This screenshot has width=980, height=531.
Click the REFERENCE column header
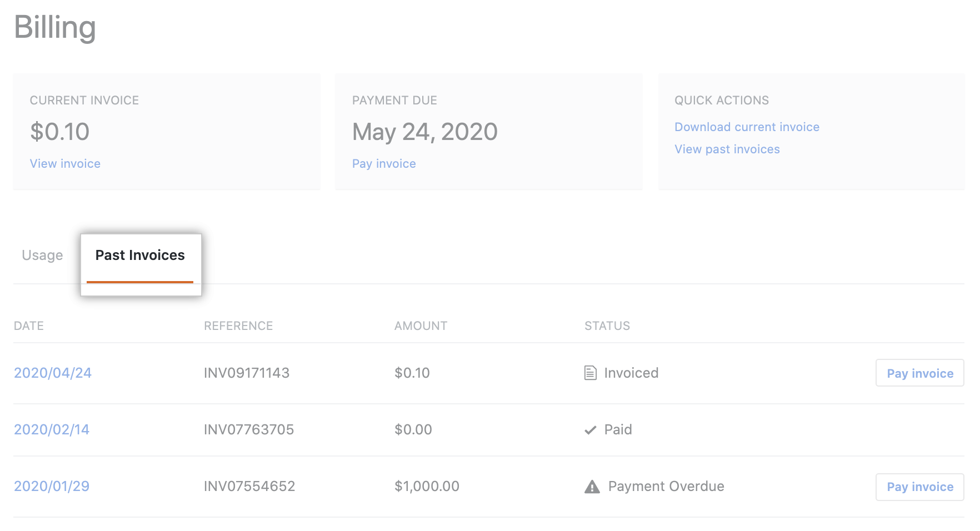(238, 326)
